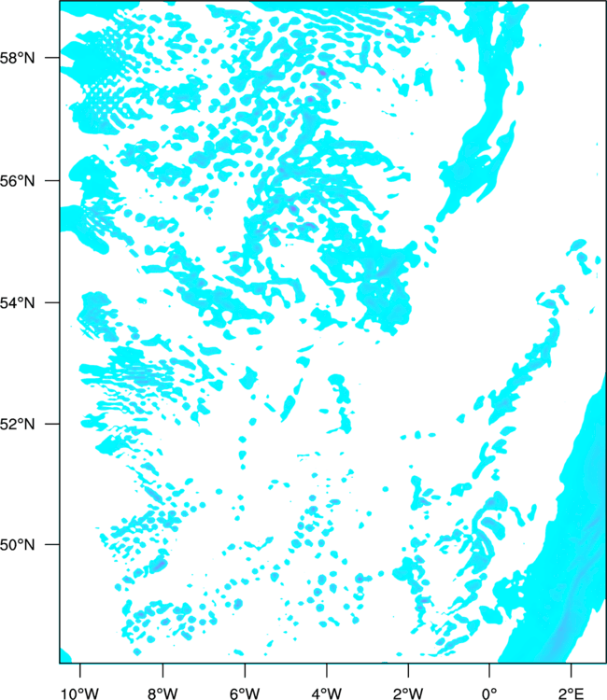Image resolution: width=607 pixels, height=700 pixels.
Task: Click the 50°N latitude label
Action: click(x=17, y=545)
